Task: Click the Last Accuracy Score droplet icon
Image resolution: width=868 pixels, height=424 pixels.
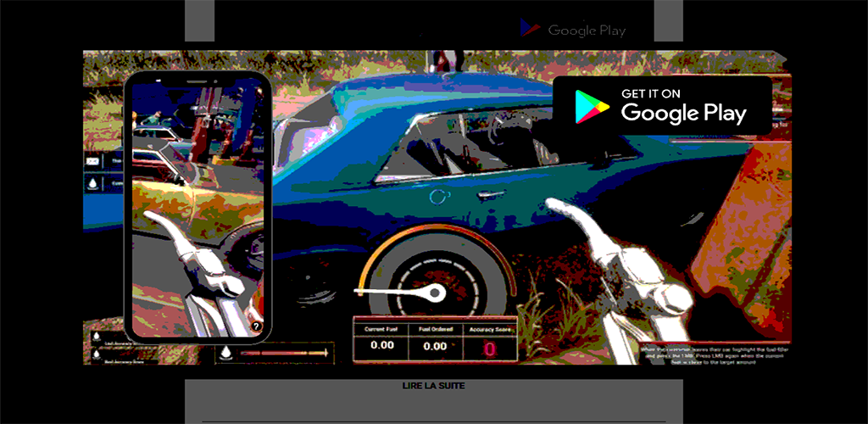Action: click(x=97, y=338)
